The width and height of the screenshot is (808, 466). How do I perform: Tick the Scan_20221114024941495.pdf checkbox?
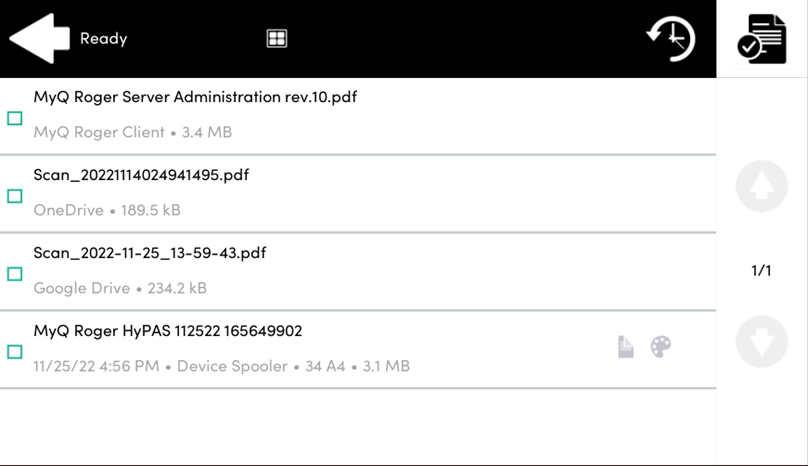pos(15,196)
